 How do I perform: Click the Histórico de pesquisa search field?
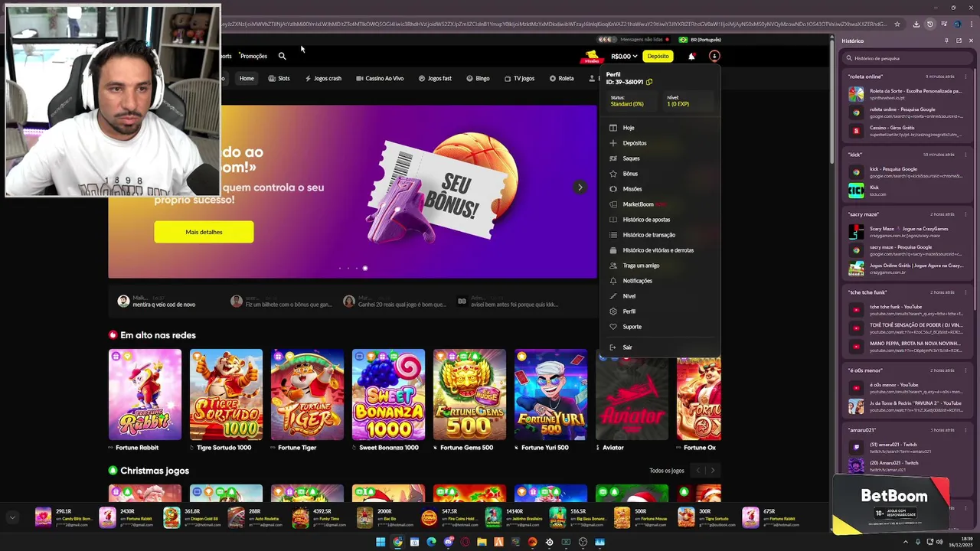(906, 58)
